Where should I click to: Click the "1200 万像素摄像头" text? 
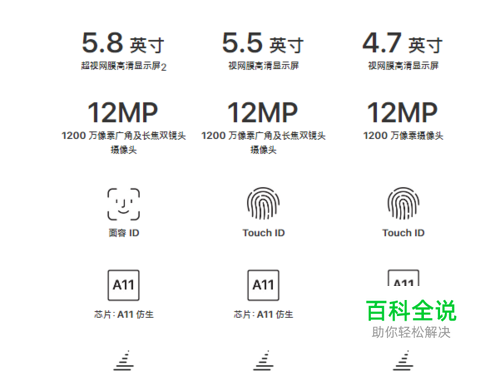point(403,136)
